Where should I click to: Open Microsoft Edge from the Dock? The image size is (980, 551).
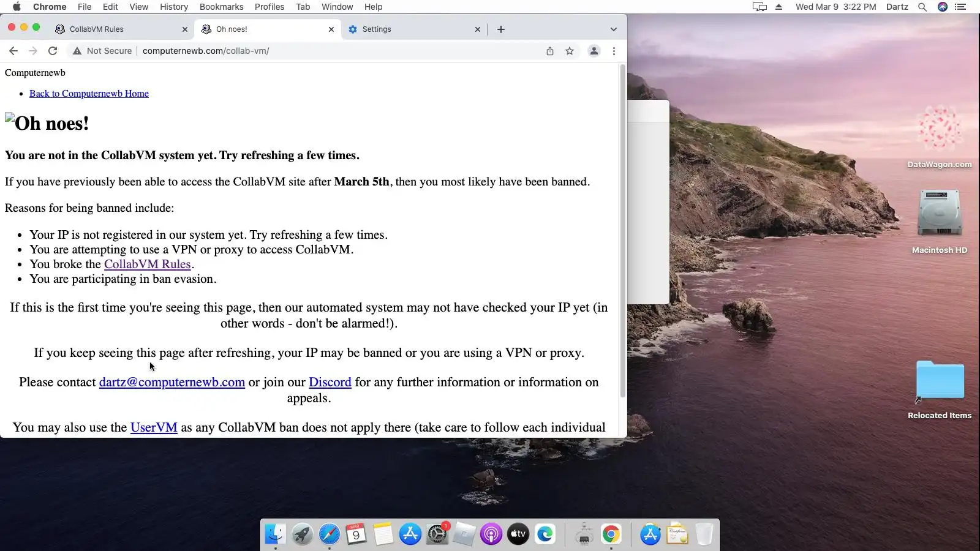[x=545, y=534]
